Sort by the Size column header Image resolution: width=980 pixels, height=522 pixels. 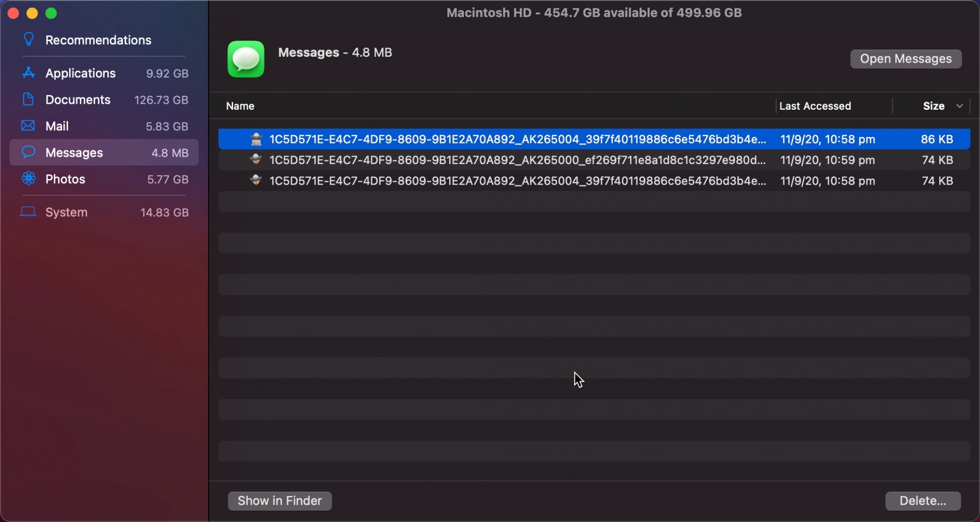tap(934, 106)
